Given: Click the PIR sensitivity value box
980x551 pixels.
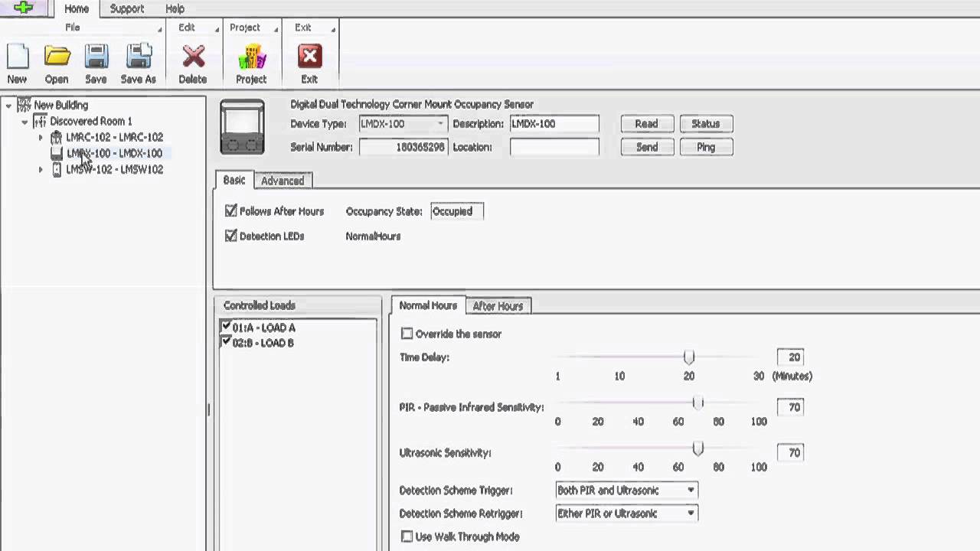Looking at the screenshot, I should coord(790,407).
